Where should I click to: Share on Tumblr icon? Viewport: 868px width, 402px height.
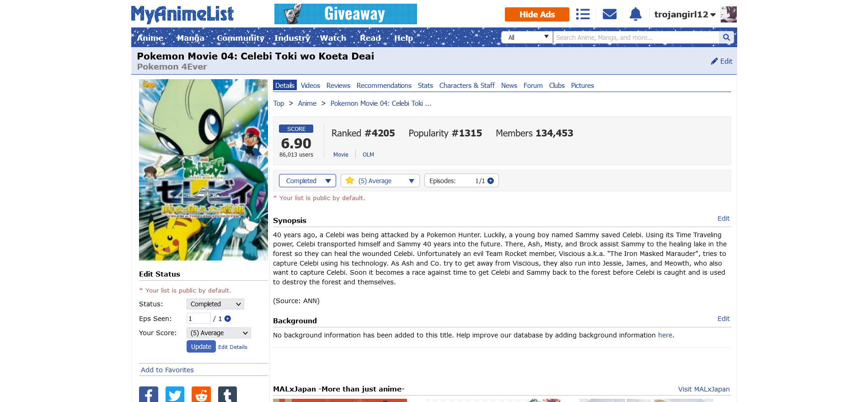(227, 394)
